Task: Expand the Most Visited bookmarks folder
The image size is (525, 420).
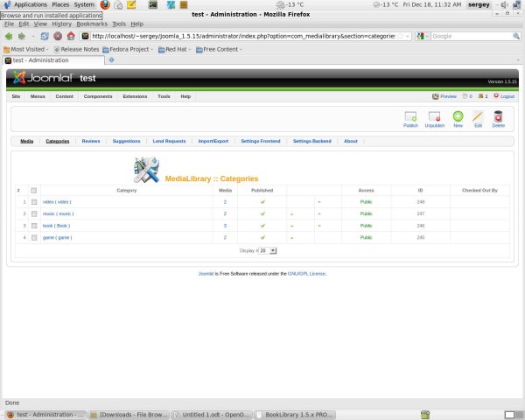Action: tap(26, 49)
